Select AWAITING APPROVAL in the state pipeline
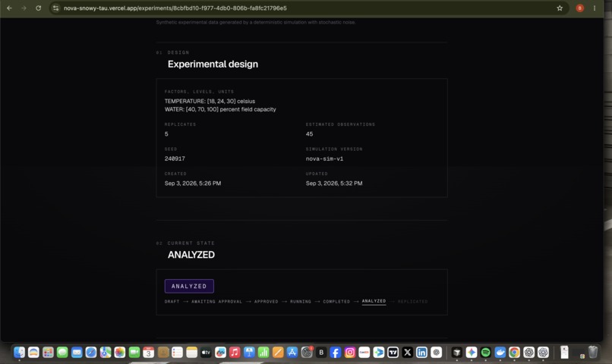 click(216, 301)
